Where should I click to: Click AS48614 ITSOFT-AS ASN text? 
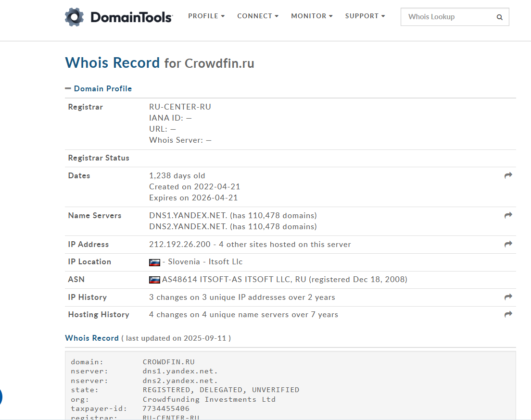click(234, 280)
